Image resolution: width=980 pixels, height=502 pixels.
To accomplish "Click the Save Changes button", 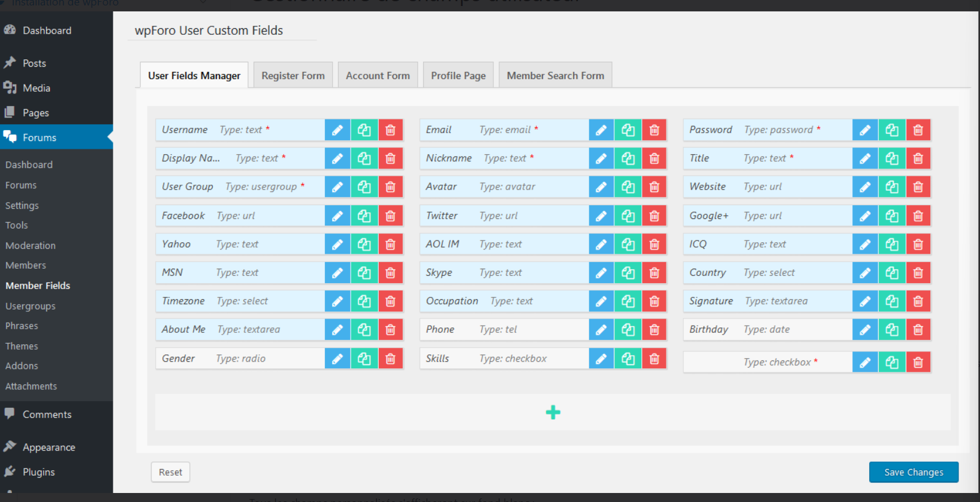I will [913, 472].
